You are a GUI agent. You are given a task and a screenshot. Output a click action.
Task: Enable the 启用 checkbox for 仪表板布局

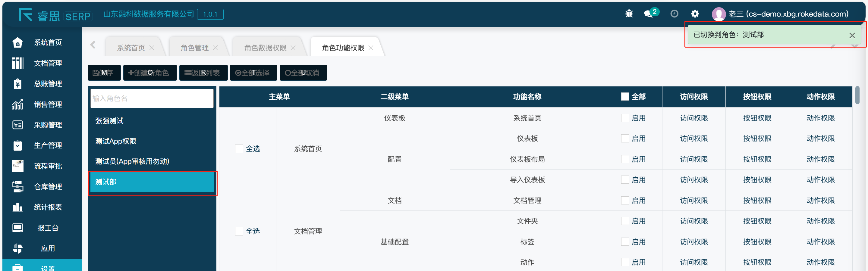625,159
